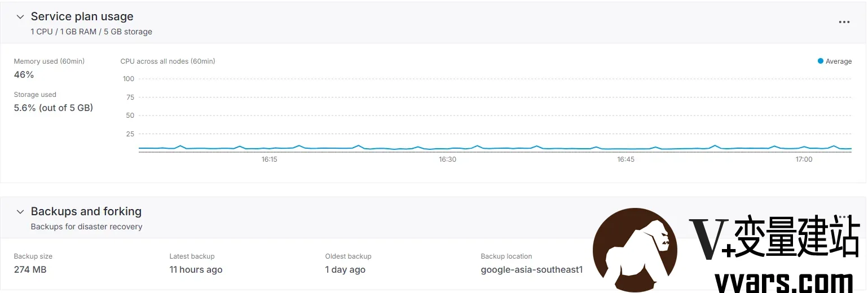Collapse the Backups and forking chevron
Screen dimensions: 868x293
(x=20, y=212)
